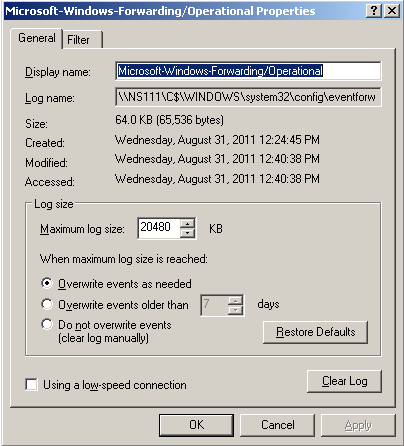Click the size value 64.0 KB text
Viewport: 404px width, 446px height.
click(x=169, y=120)
